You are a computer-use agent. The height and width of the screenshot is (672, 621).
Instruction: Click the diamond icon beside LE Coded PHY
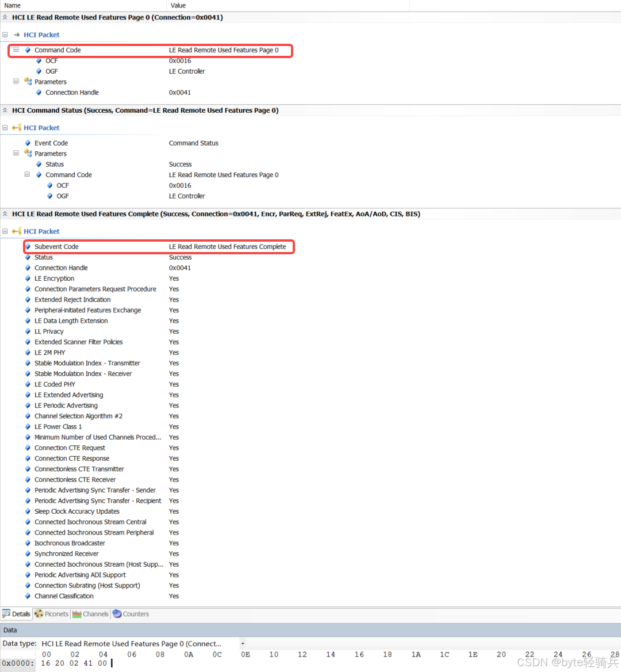[28, 384]
